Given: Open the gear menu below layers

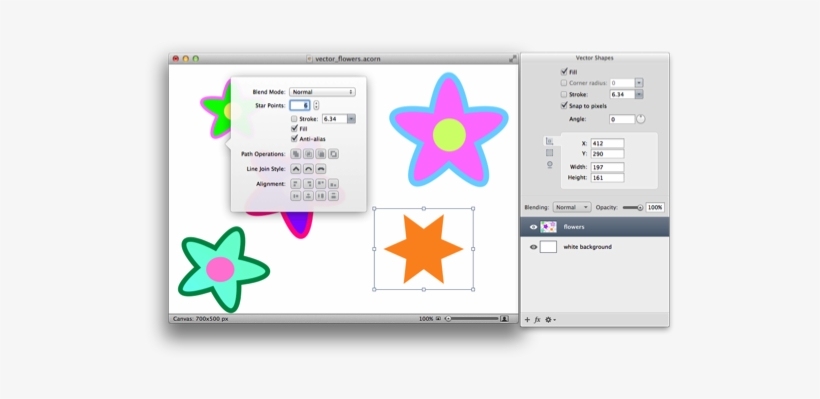Looking at the screenshot, I should click(x=550, y=320).
